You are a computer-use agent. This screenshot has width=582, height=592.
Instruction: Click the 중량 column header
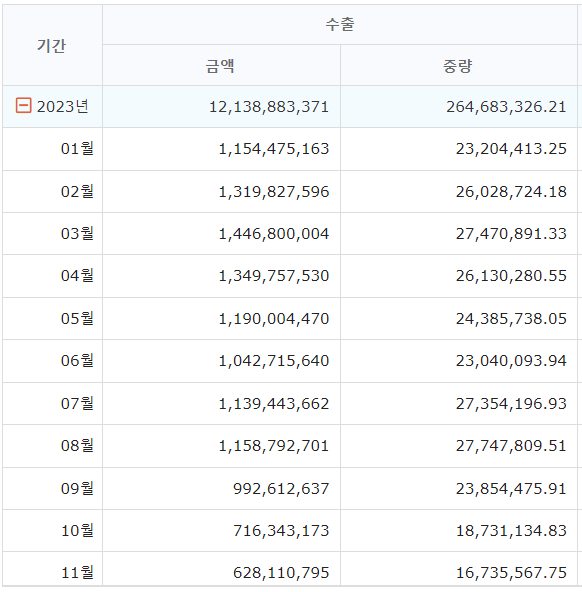pyautogui.click(x=458, y=65)
